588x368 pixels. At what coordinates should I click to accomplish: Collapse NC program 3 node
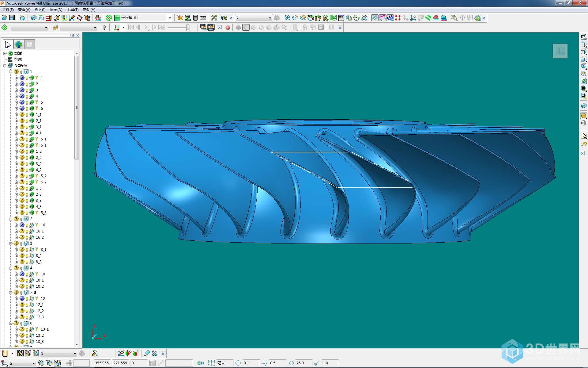(x=11, y=243)
